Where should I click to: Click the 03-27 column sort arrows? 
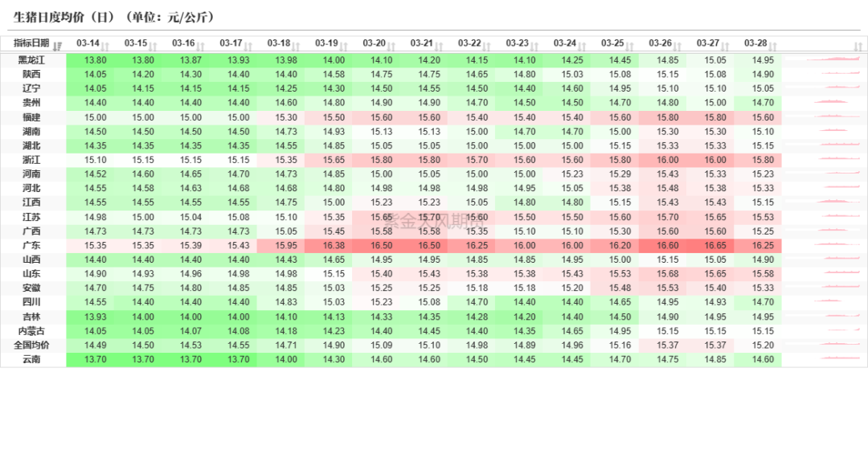(x=725, y=47)
